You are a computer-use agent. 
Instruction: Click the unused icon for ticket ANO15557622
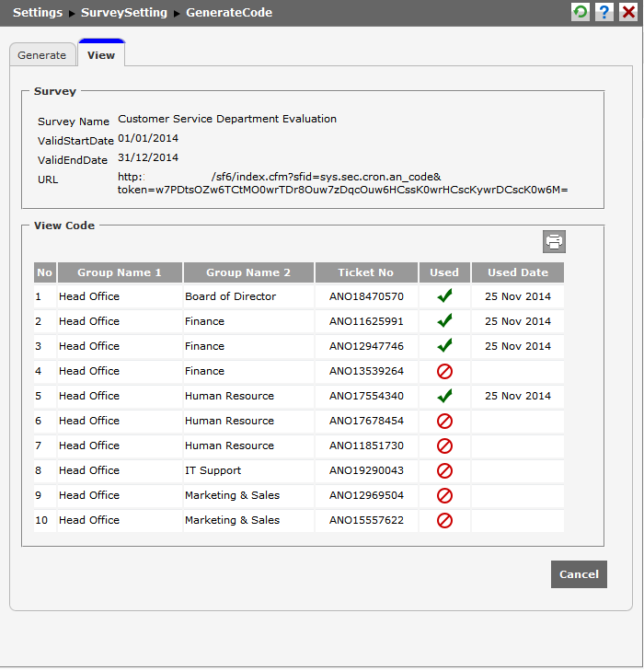tap(444, 520)
